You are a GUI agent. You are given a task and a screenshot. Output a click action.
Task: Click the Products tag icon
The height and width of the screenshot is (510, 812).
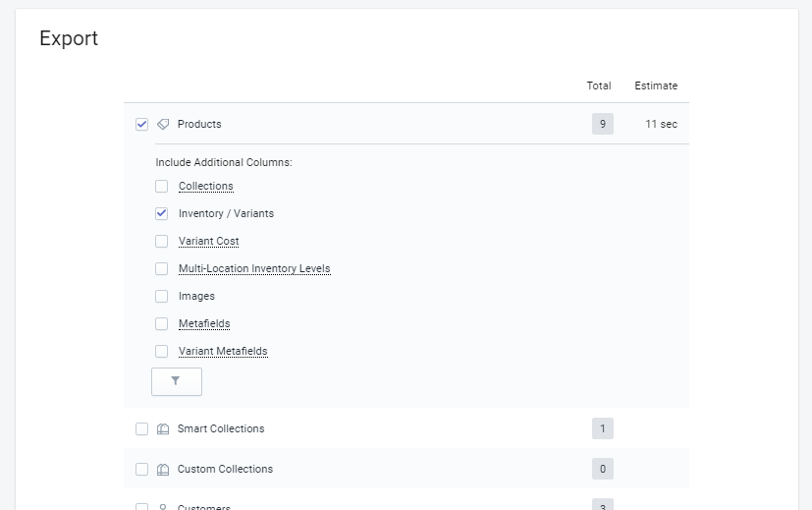pos(163,125)
